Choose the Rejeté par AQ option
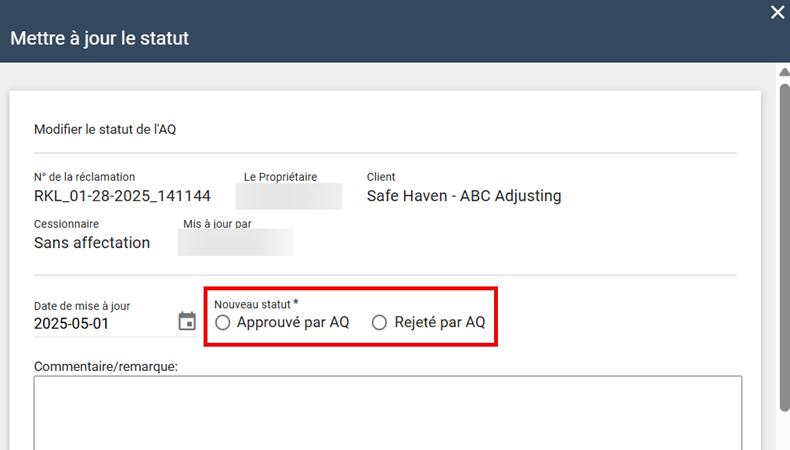Image resolution: width=790 pixels, height=450 pixels. [x=379, y=322]
